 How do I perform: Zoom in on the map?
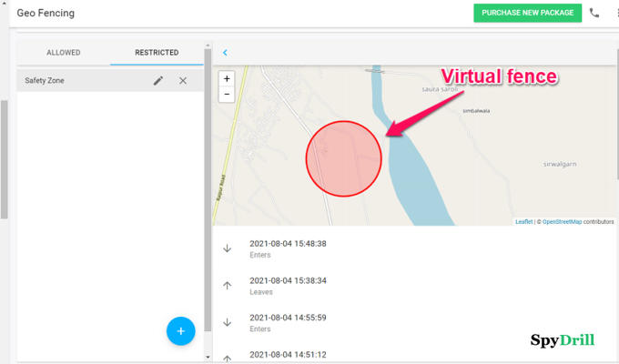(228, 78)
